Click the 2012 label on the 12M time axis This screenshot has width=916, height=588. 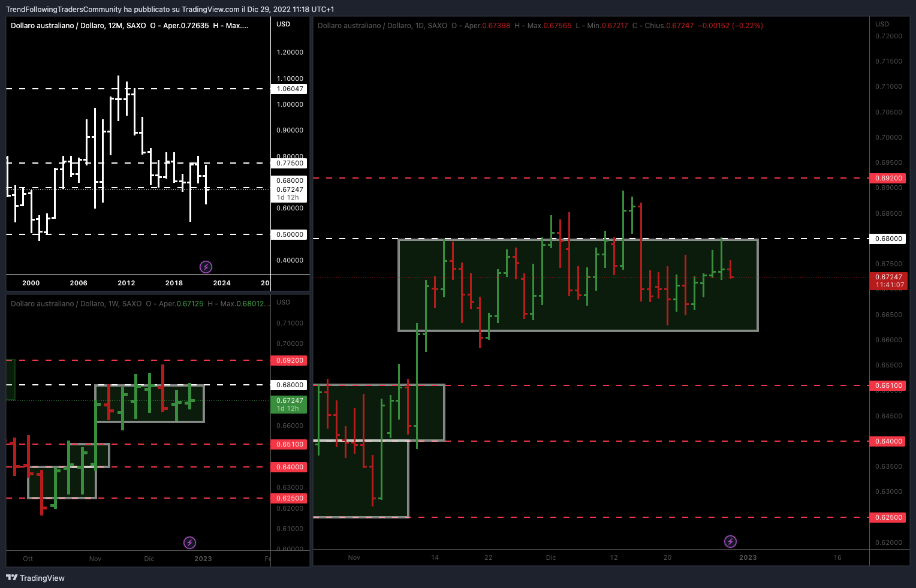(126, 283)
